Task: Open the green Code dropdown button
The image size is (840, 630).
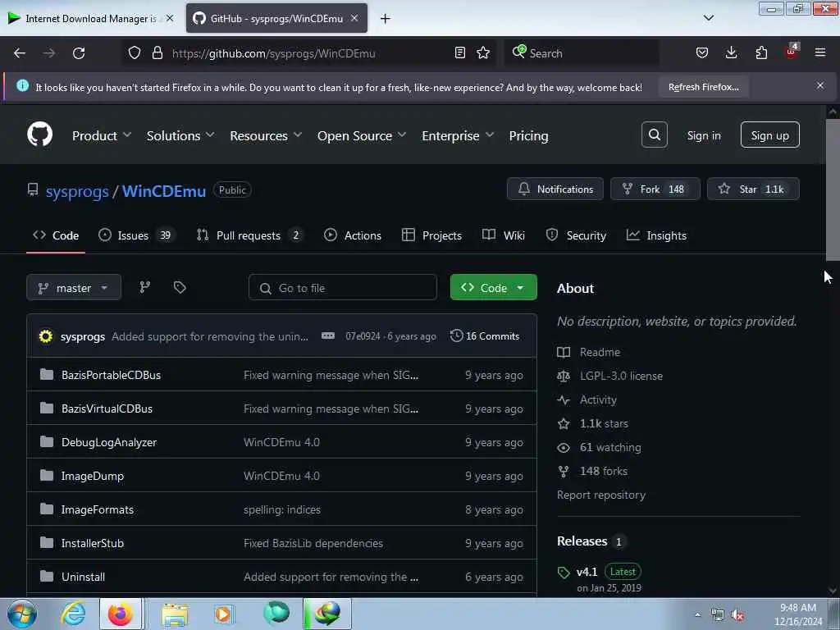Action: coord(493,288)
